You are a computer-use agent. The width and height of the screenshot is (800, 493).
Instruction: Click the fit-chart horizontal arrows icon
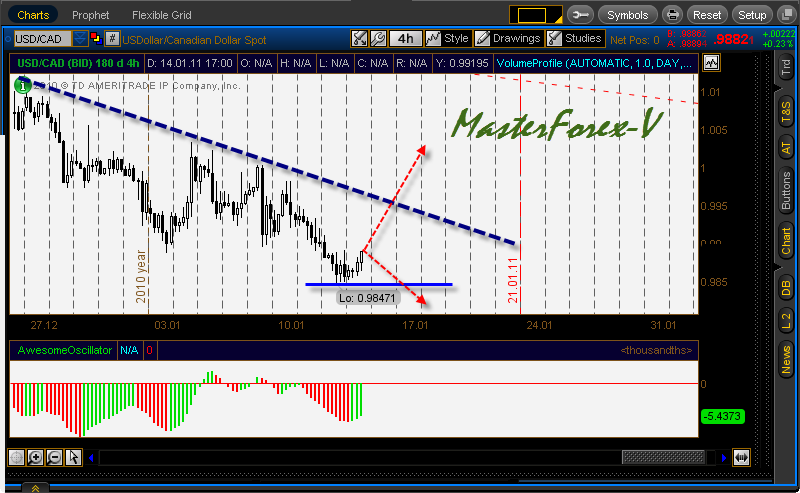[x=741, y=457]
